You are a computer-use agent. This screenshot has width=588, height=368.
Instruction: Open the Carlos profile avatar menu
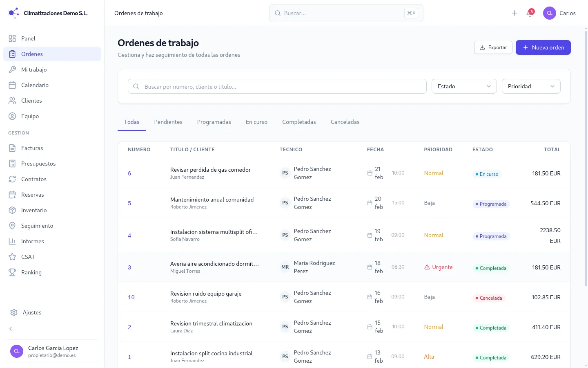coord(549,13)
